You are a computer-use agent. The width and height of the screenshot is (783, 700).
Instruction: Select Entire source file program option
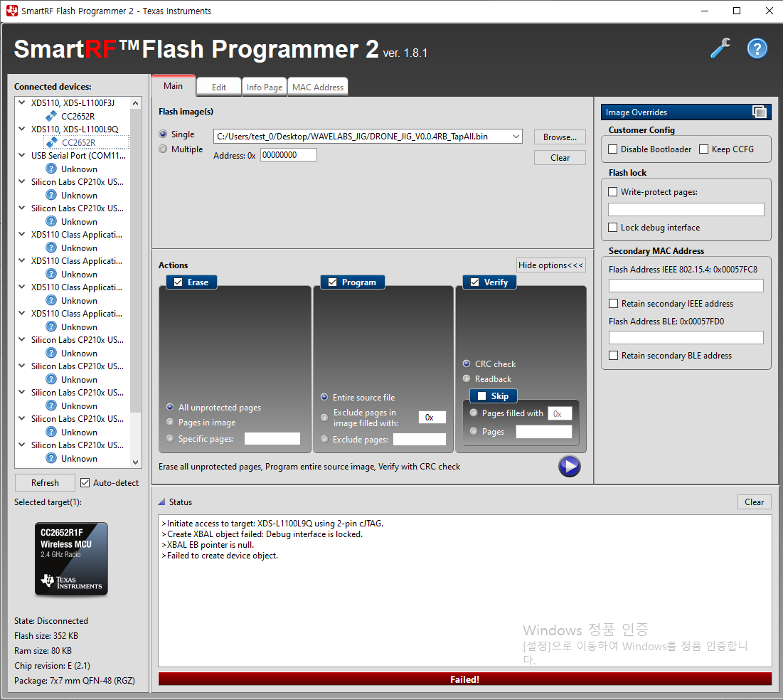pyautogui.click(x=324, y=397)
